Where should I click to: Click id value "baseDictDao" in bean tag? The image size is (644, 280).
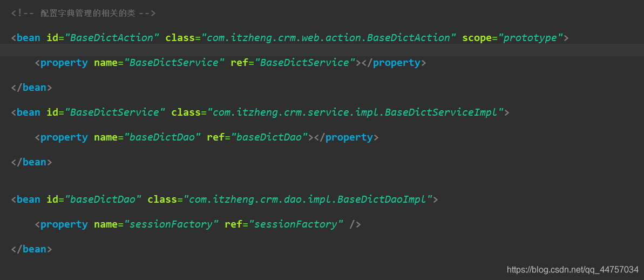(x=103, y=199)
